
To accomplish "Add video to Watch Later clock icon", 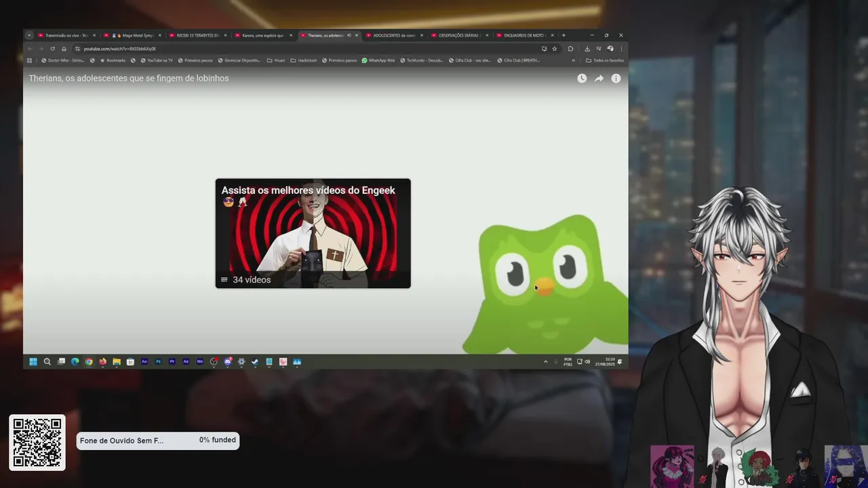I will (x=582, y=79).
